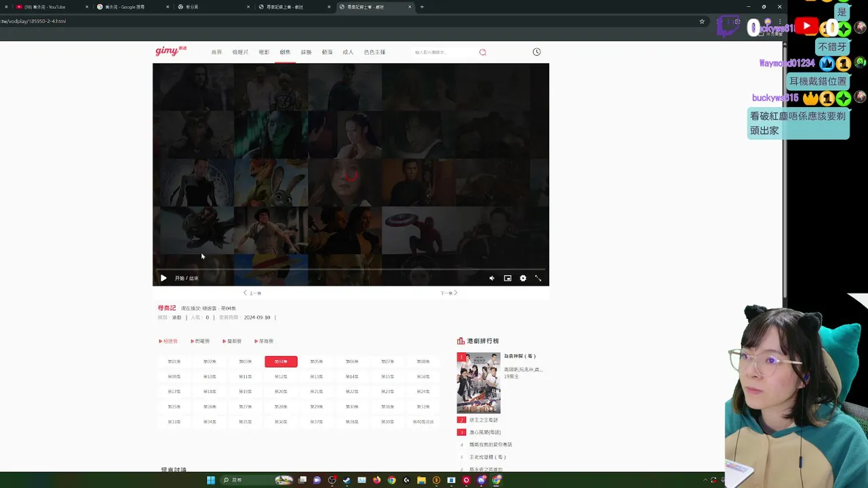Viewport: 868px width, 488px height.
Task: Open Firefox from the taskbar
Action: tap(376, 480)
